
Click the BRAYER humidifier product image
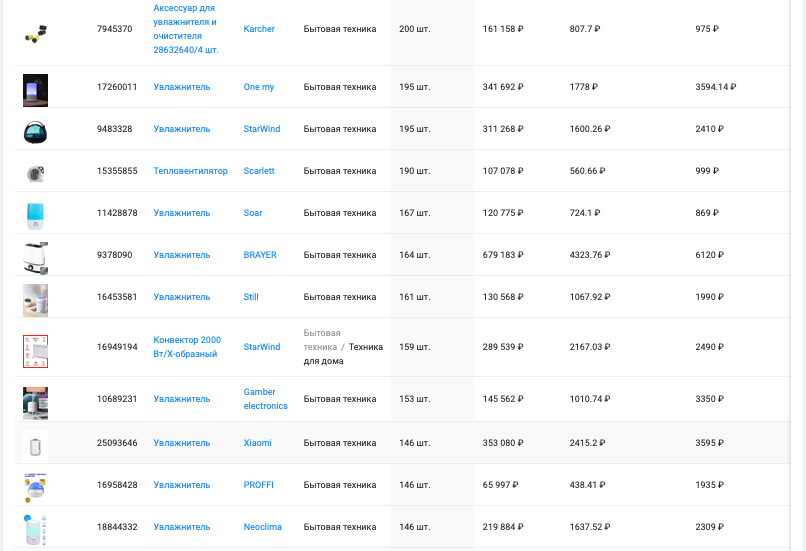pos(35,259)
